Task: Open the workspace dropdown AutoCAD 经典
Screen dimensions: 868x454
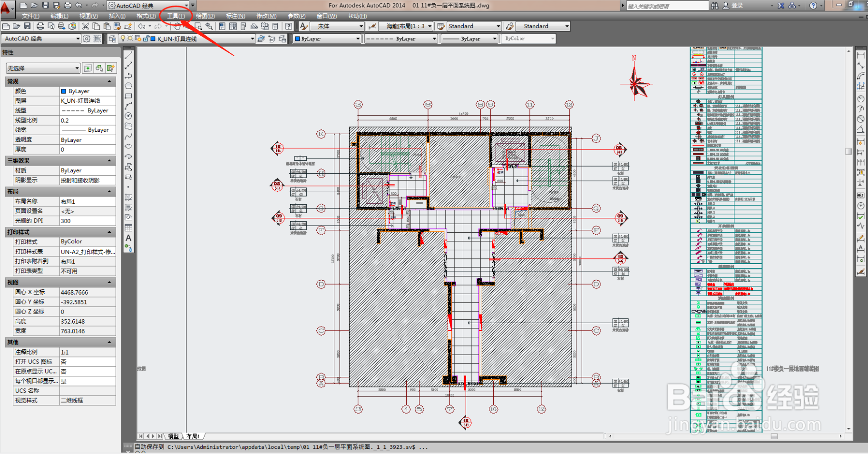Action: click(x=41, y=39)
